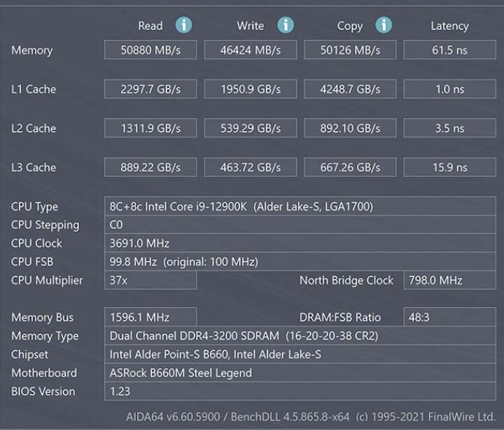Click the CPU Type field showing i9-12900K

[299, 207]
